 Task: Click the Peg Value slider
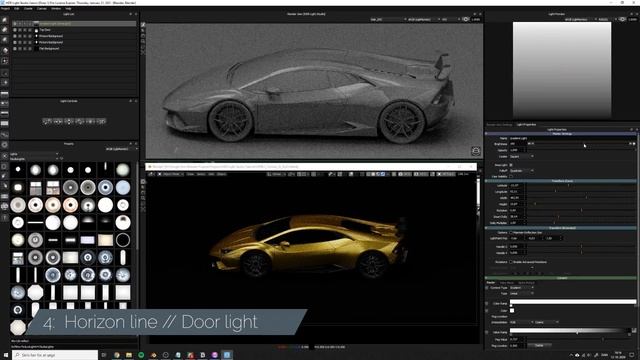581,339
